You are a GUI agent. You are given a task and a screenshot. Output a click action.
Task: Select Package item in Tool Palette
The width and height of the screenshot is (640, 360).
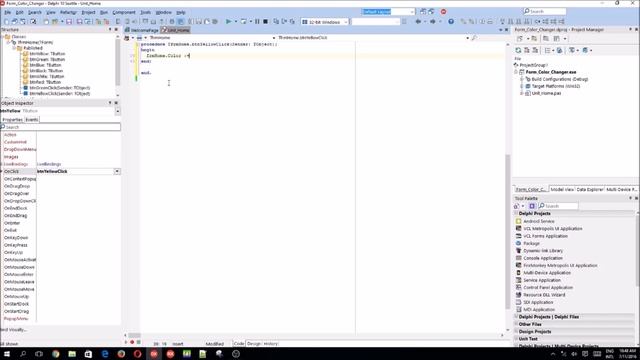pyautogui.click(x=531, y=243)
